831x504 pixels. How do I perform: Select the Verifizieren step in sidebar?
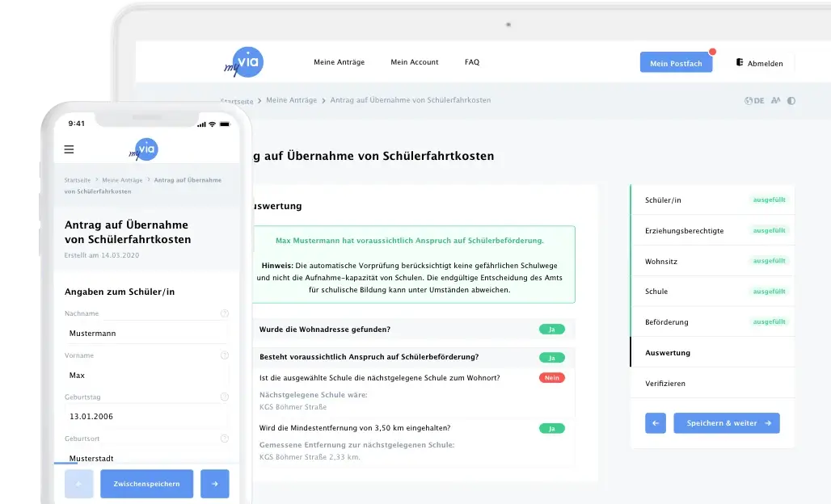coord(665,384)
